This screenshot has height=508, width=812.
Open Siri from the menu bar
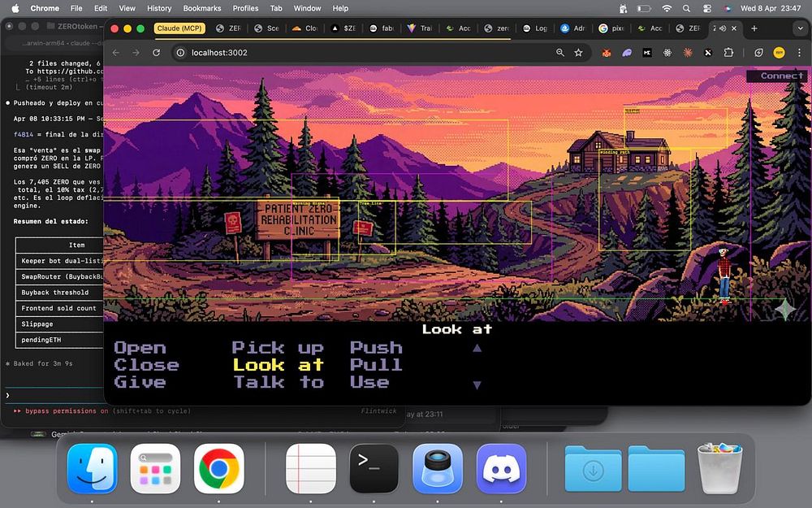point(728,8)
